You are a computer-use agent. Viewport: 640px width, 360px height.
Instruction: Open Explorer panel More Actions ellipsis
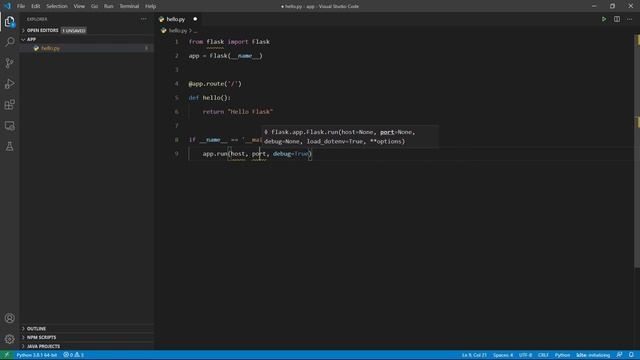[144, 19]
